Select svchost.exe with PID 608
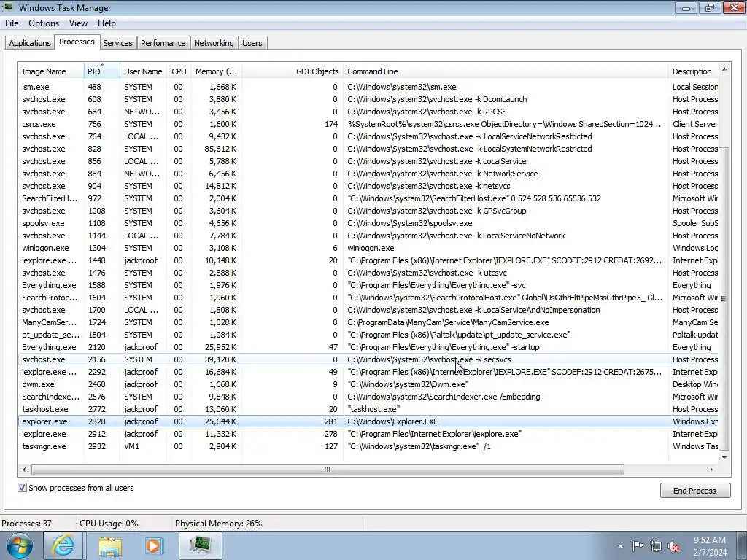Viewport: 747px width, 560px height. [x=368, y=99]
